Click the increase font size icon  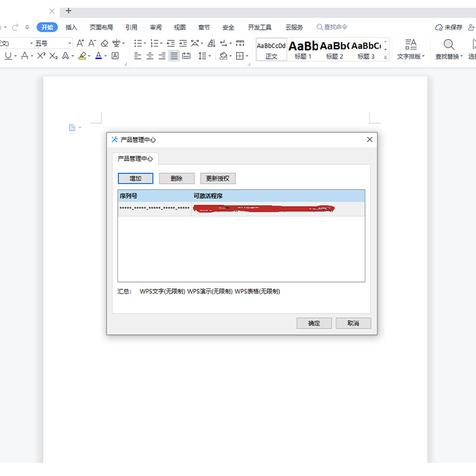pyautogui.click(x=80, y=43)
